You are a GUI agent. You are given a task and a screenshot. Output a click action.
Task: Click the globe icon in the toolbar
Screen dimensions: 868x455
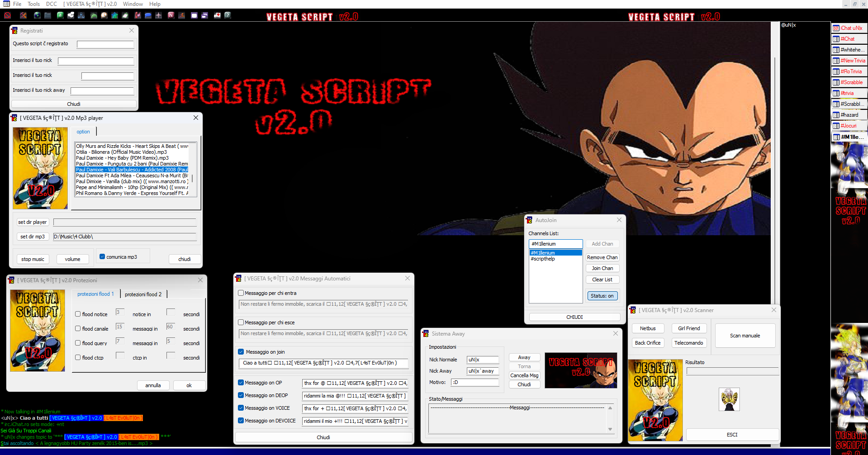click(37, 15)
